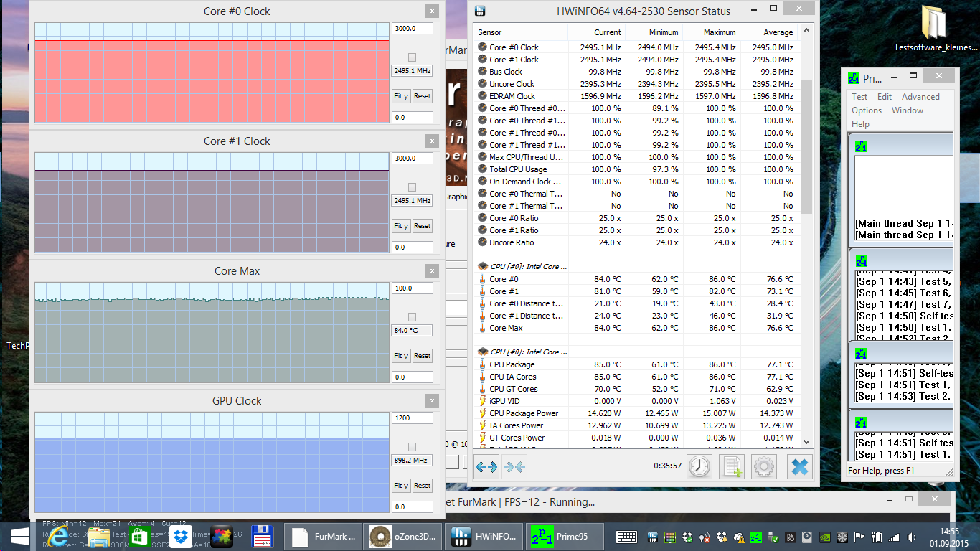Select the EDRAM Clock sensor row
Screen dimensions: 980x551
pyautogui.click(x=637, y=96)
